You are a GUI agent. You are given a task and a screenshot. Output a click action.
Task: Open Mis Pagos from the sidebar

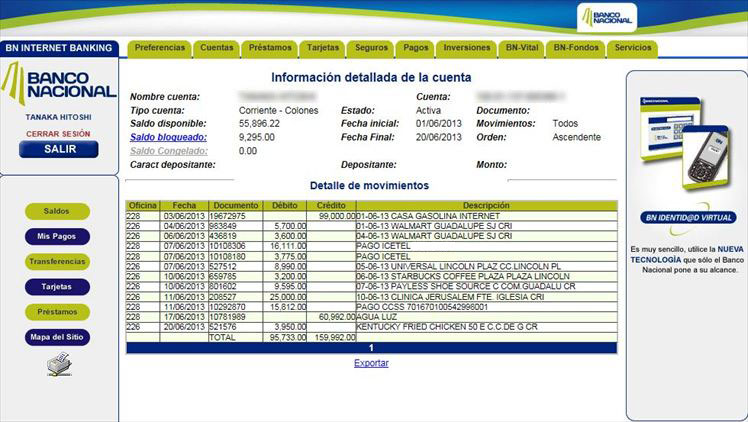(x=57, y=237)
